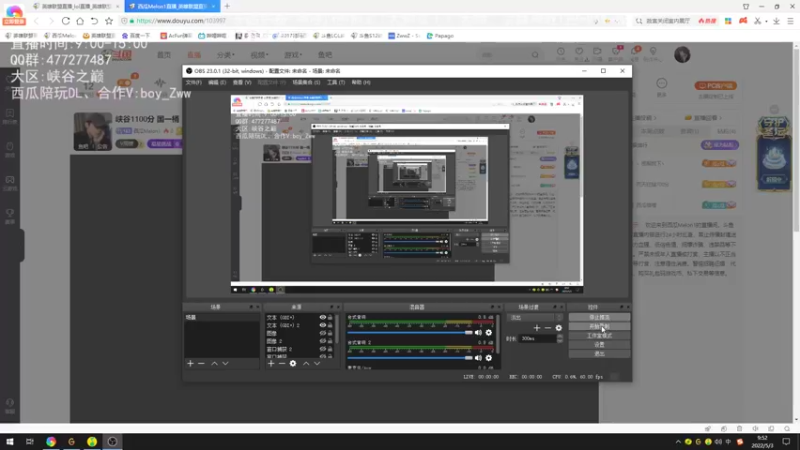Adjust transition duration stepper arrows

point(560,338)
